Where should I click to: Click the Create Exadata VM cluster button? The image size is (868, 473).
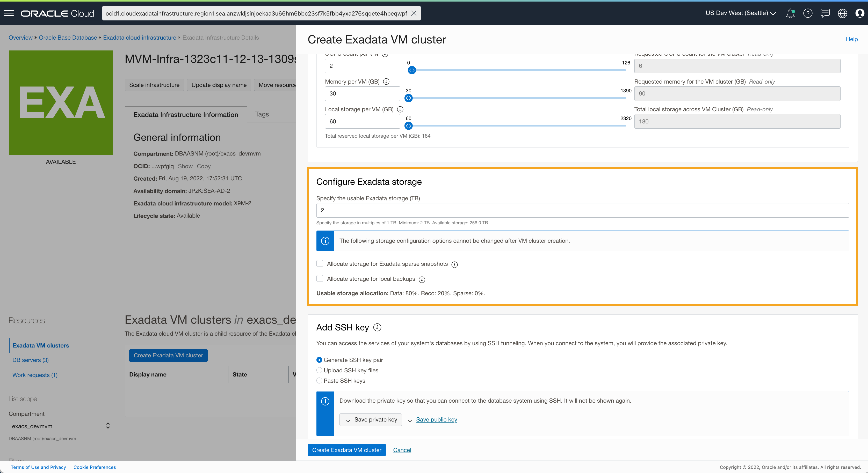[346, 450]
